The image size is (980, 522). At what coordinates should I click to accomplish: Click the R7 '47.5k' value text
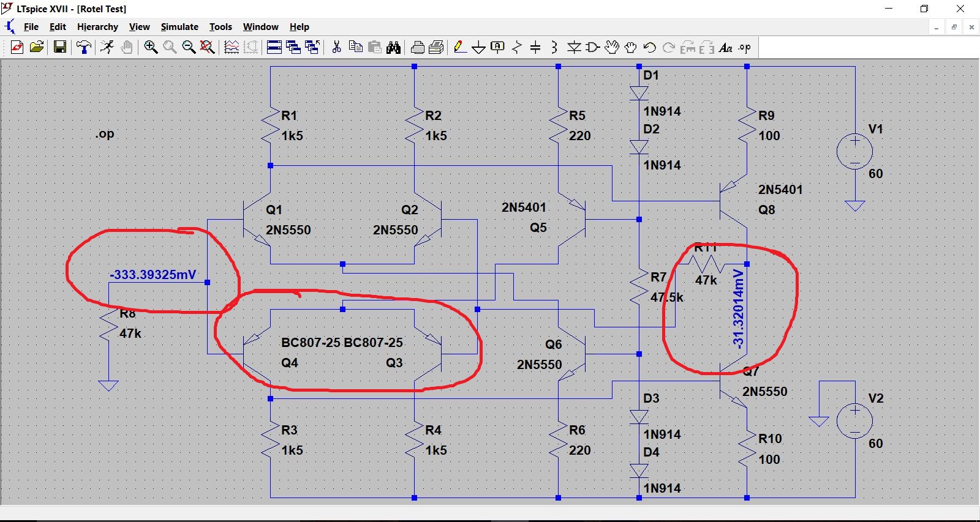point(667,297)
